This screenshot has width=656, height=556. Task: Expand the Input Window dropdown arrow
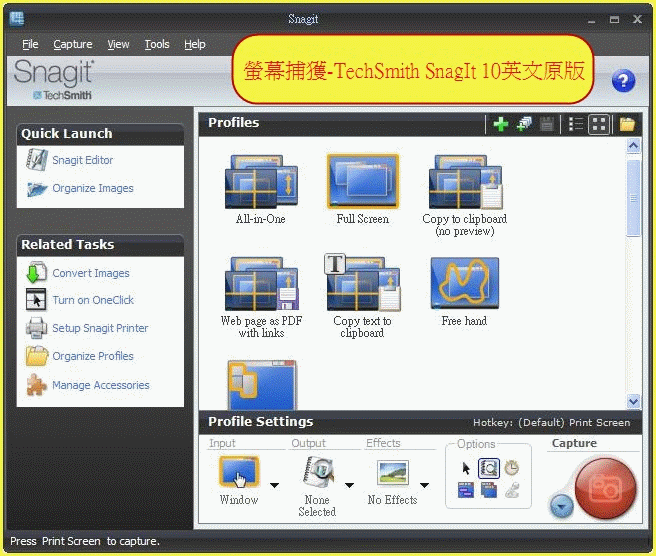[x=275, y=486]
